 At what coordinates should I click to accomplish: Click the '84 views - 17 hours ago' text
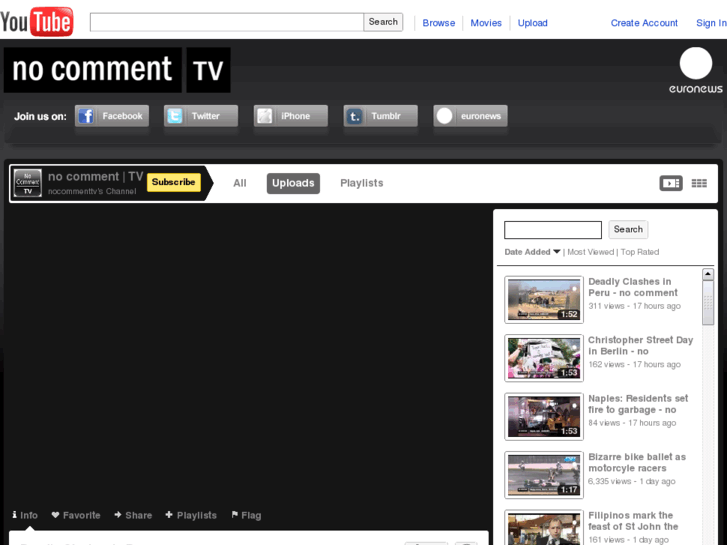pos(632,423)
